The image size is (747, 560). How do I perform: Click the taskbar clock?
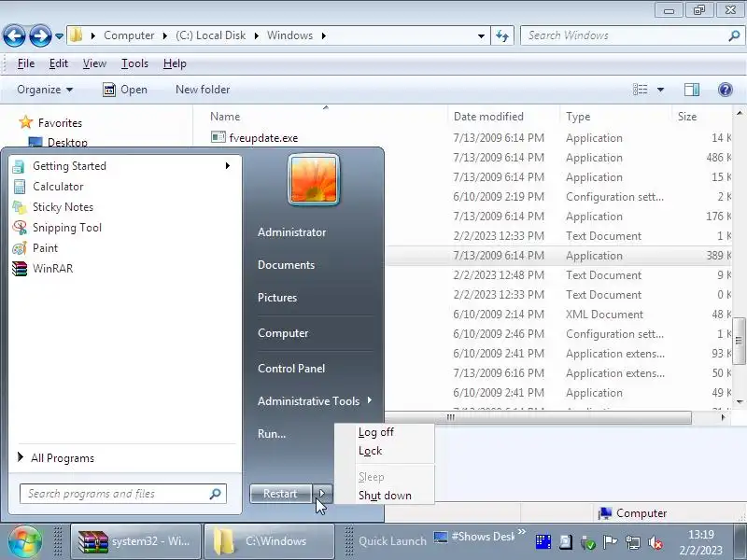click(701, 542)
